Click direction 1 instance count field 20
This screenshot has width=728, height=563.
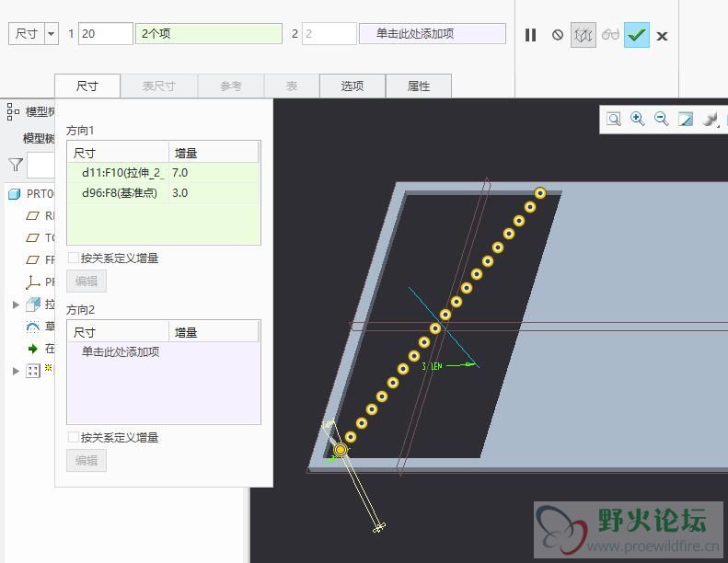click(x=106, y=34)
